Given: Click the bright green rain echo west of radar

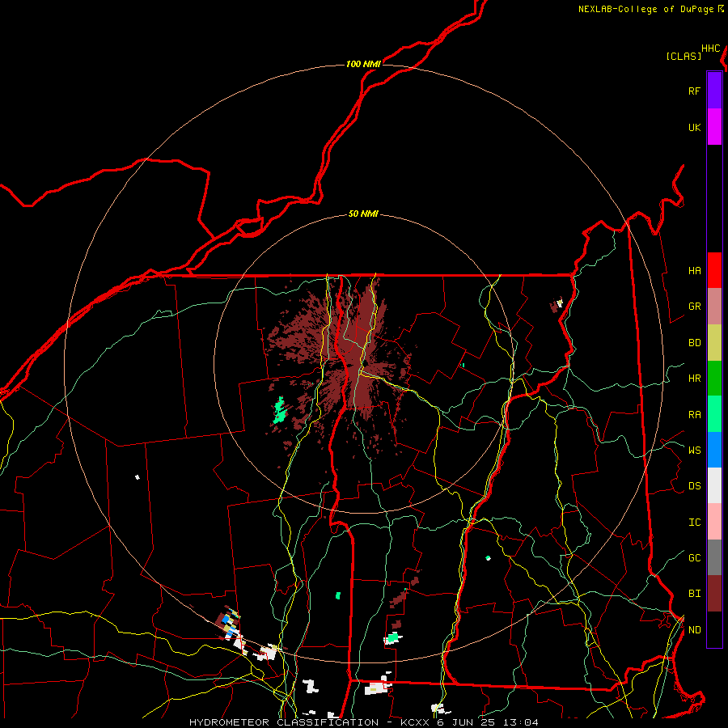Looking at the screenshot, I should [x=279, y=410].
